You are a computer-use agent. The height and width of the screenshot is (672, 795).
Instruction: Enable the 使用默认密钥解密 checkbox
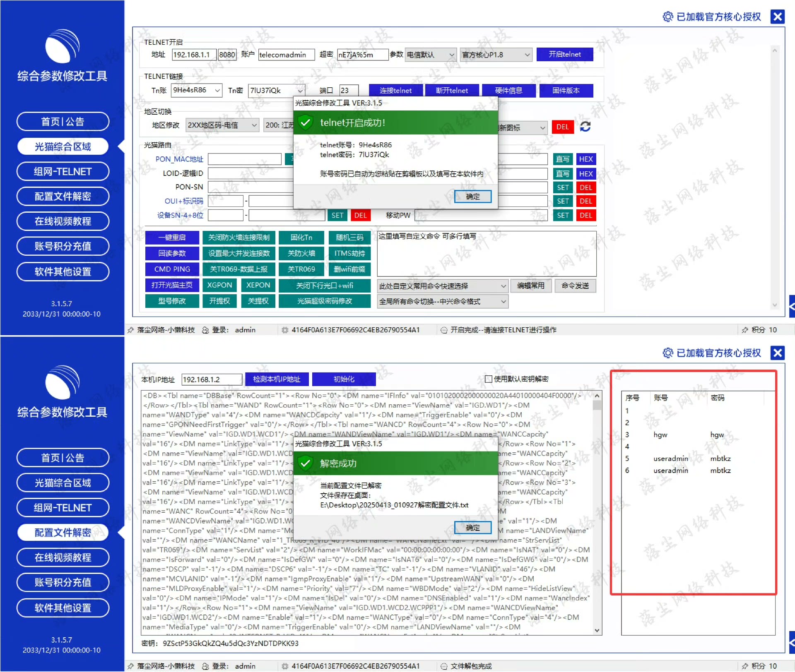click(489, 379)
